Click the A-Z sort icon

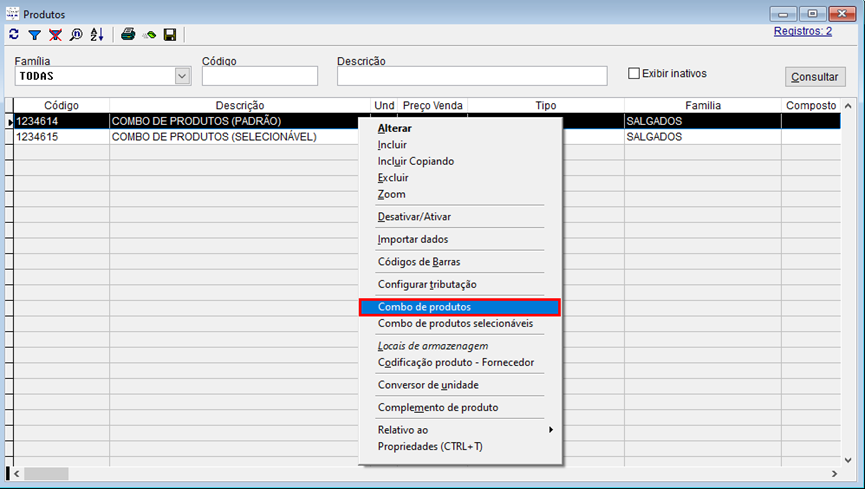pos(97,35)
